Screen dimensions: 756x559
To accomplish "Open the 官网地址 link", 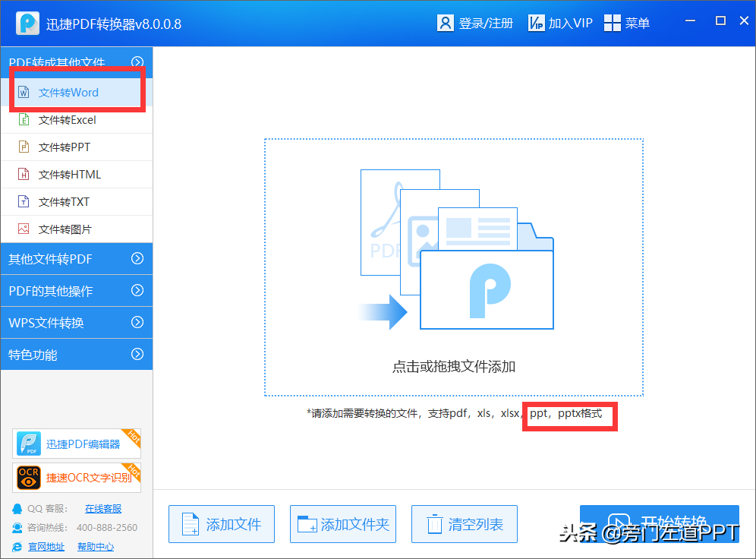I will coord(46,546).
